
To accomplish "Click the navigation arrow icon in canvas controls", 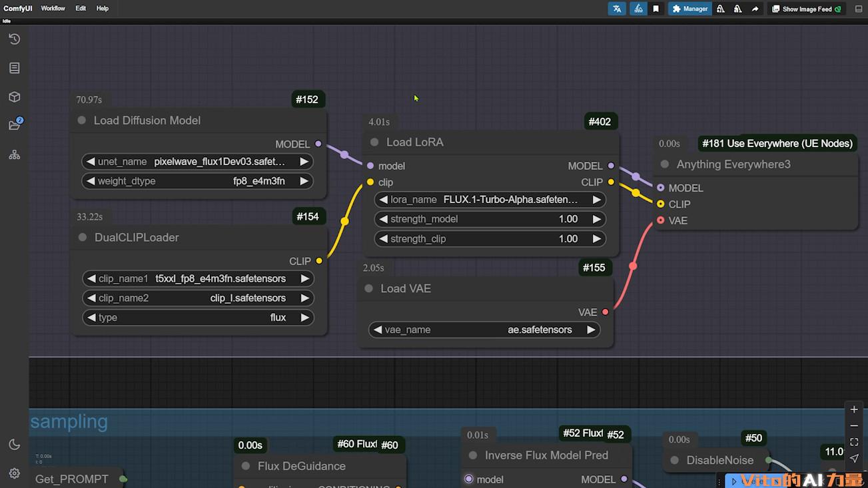I will [x=854, y=457].
